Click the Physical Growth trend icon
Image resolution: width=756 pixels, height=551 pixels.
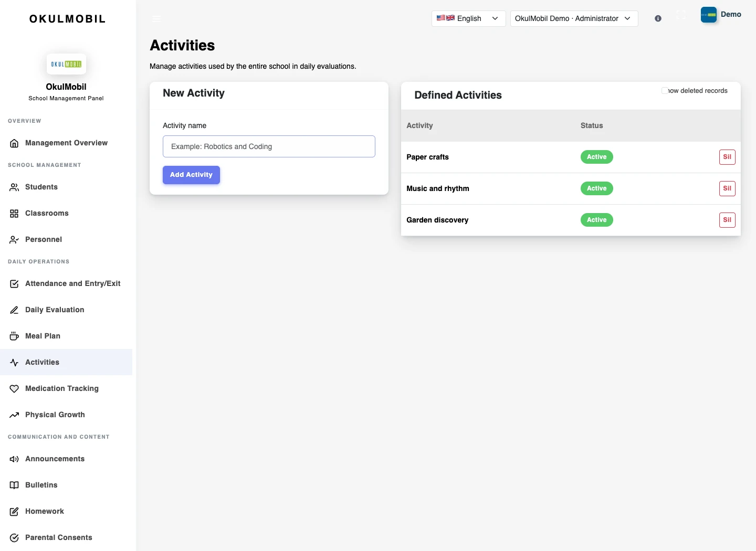point(14,415)
